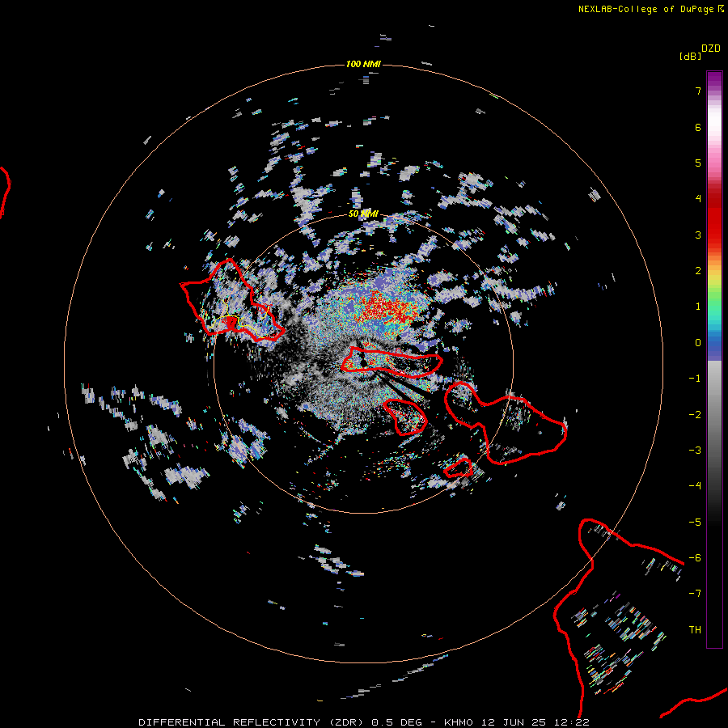The height and width of the screenshot is (728, 728).
Task: Click the -1 tick label on colorbar
Action: pyautogui.click(x=695, y=379)
